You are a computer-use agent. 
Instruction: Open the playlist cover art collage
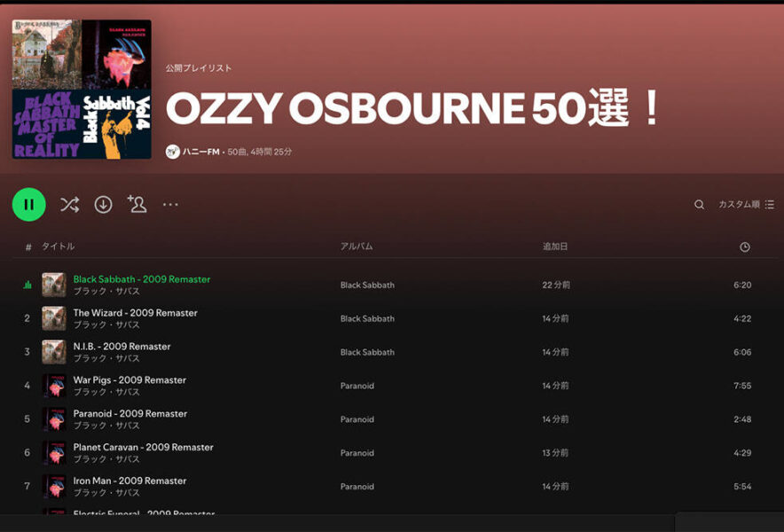click(x=82, y=90)
